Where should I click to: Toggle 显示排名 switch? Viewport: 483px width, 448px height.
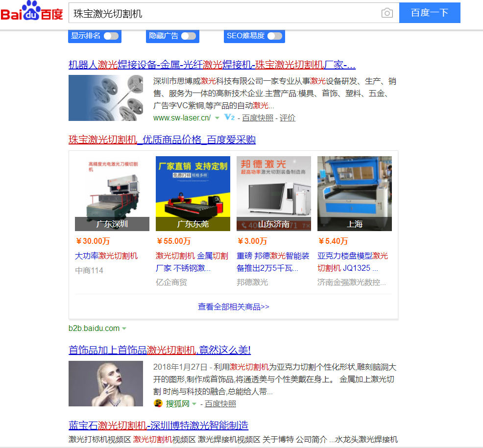pos(111,36)
